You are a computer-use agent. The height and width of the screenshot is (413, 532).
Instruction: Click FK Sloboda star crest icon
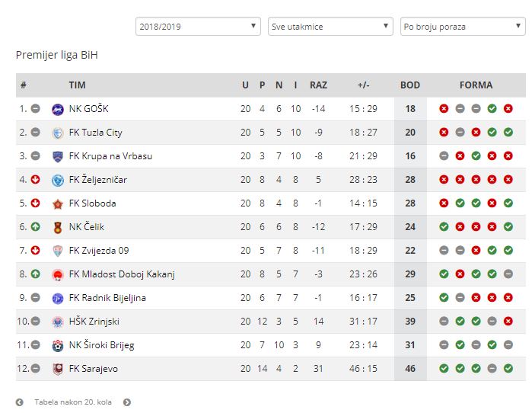coord(58,203)
